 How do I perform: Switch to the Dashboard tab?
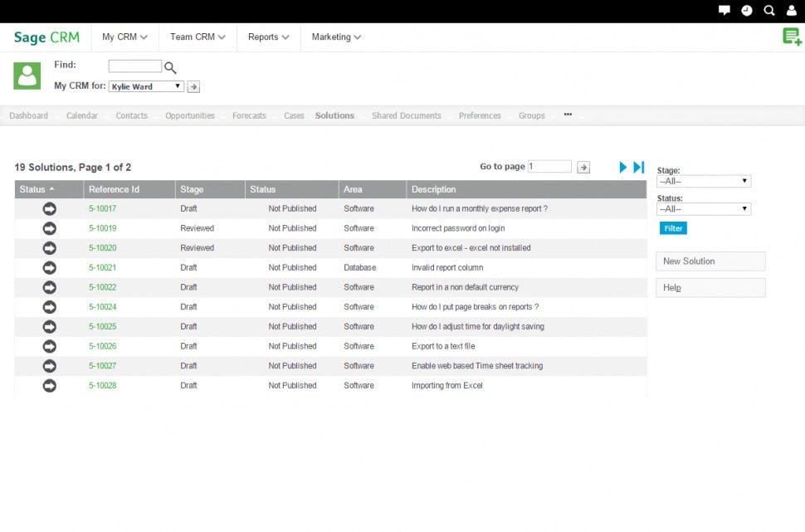click(x=29, y=115)
